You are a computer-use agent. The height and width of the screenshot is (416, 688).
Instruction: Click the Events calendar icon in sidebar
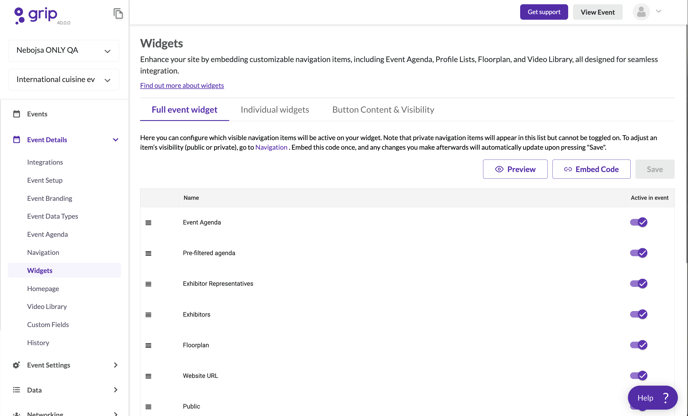pyautogui.click(x=17, y=114)
